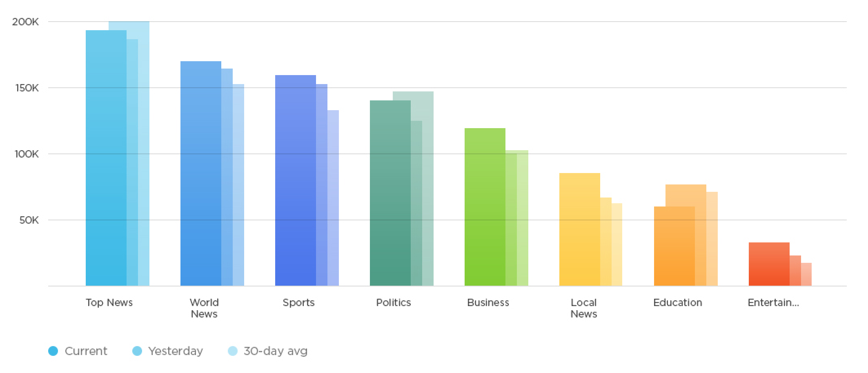
Task: Click the Top News axis label
Action: click(109, 302)
